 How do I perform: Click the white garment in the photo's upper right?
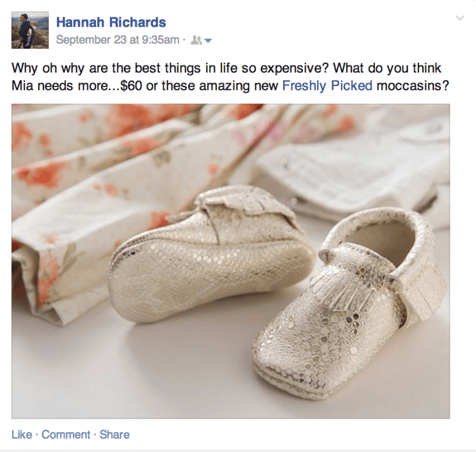tap(360, 157)
